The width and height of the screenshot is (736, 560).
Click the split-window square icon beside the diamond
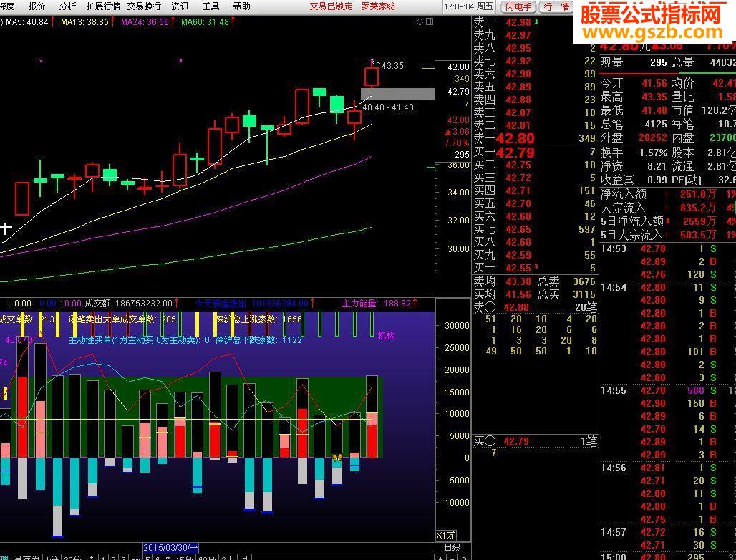430,21
